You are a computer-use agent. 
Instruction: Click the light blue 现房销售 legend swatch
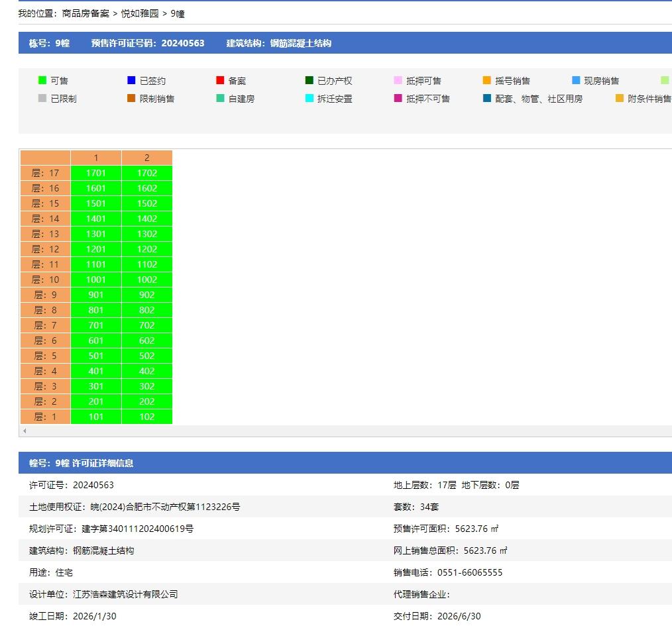click(x=576, y=80)
